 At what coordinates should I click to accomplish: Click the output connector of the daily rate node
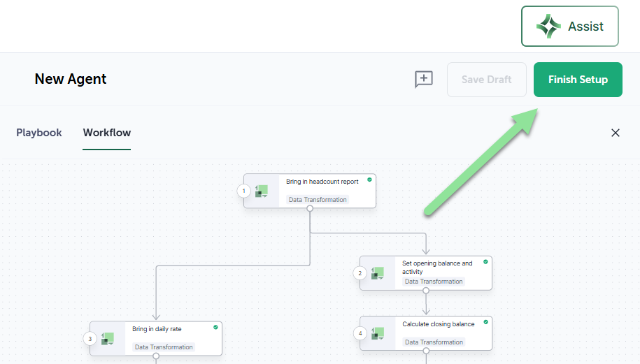click(x=156, y=356)
